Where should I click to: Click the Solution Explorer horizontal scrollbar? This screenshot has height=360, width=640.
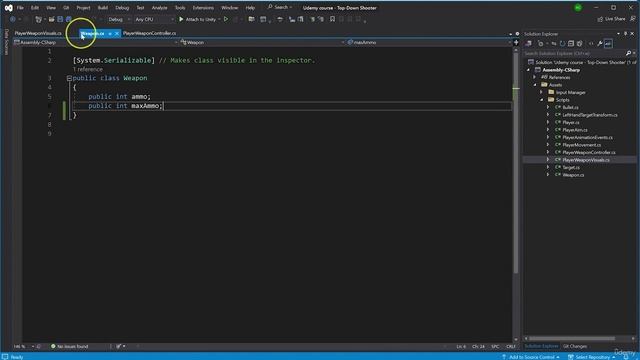(572, 339)
